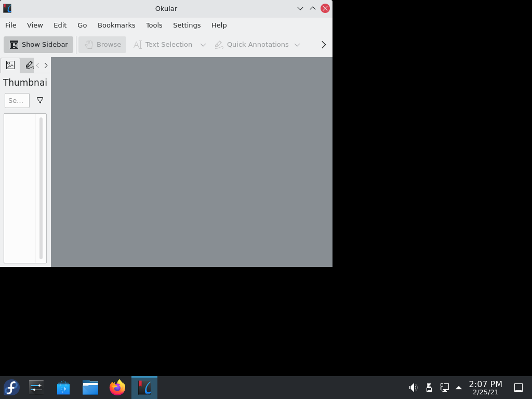
Task: Open the clock showing 2:07 PM
Action: pos(486,388)
